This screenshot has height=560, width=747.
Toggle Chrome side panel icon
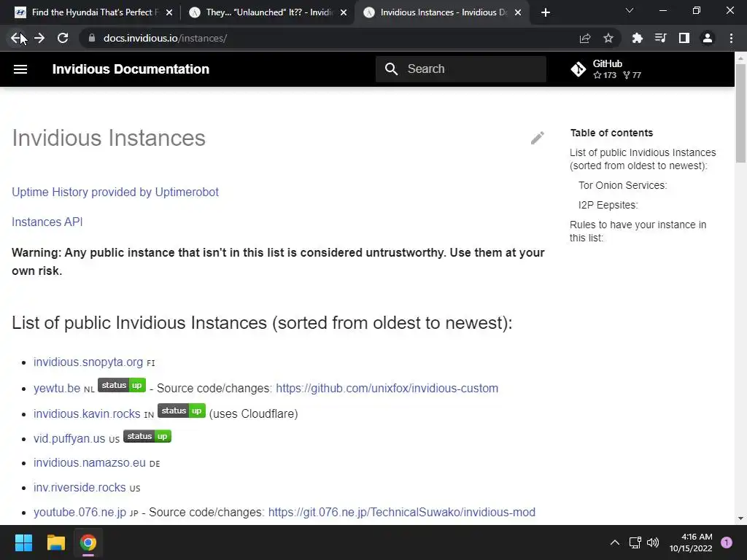pyautogui.click(x=684, y=38)
